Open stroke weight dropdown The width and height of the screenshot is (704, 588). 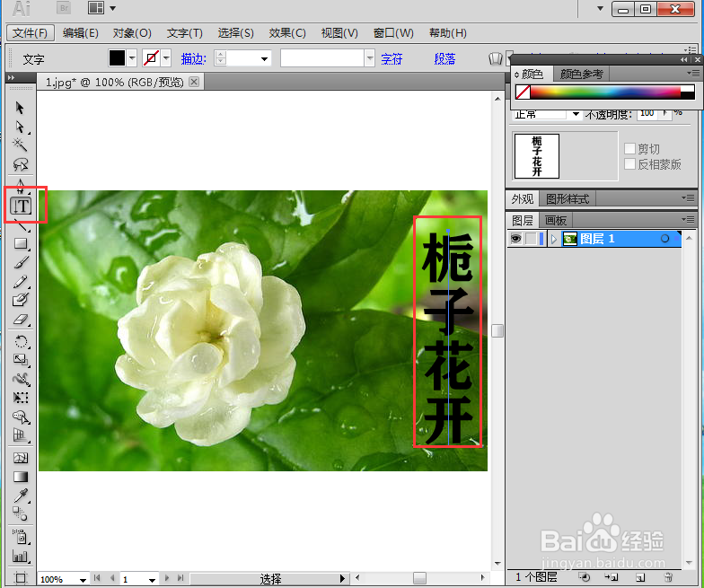click(x=264, y=59)
